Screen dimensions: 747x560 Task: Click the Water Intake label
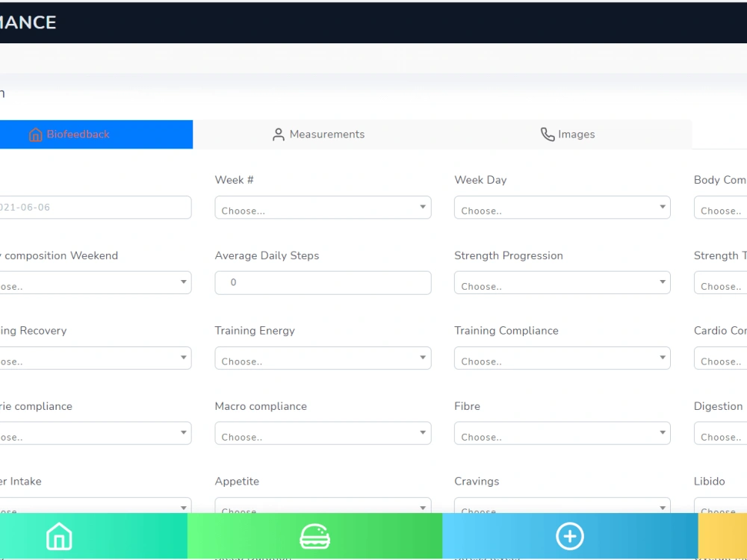[x=20, y=482]
